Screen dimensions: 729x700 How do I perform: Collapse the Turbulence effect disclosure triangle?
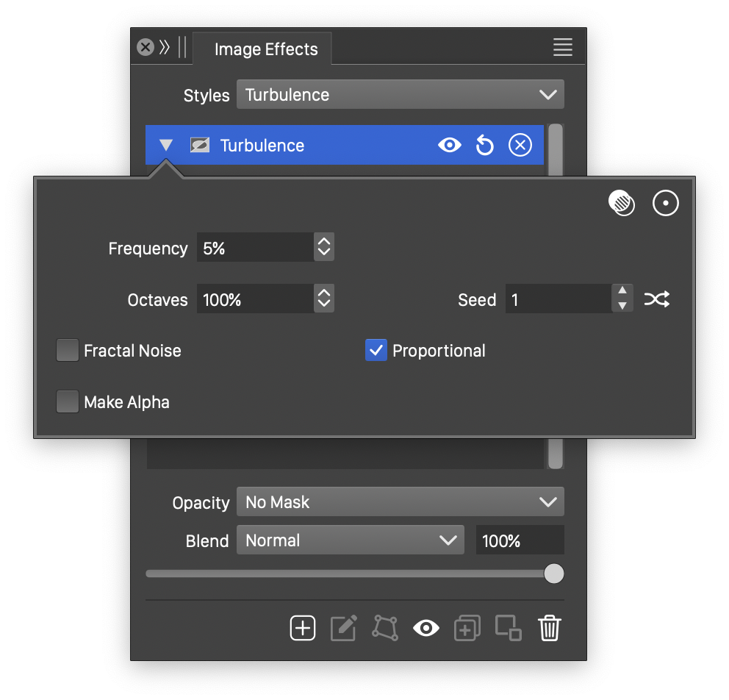[x=166, y=146]
